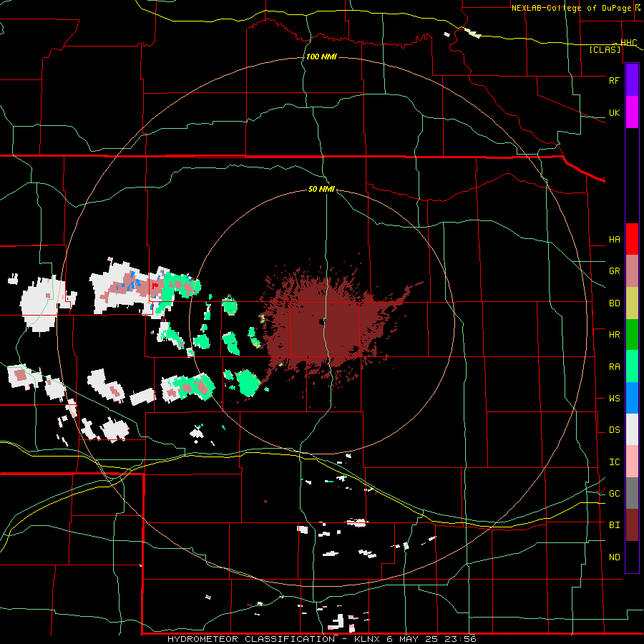Image resolution: width=644 pixels, height=644 pixels.
Task: Click the 'HYDROMETEOR CLASSIFICATION' title text
Action: coord(251,639)
